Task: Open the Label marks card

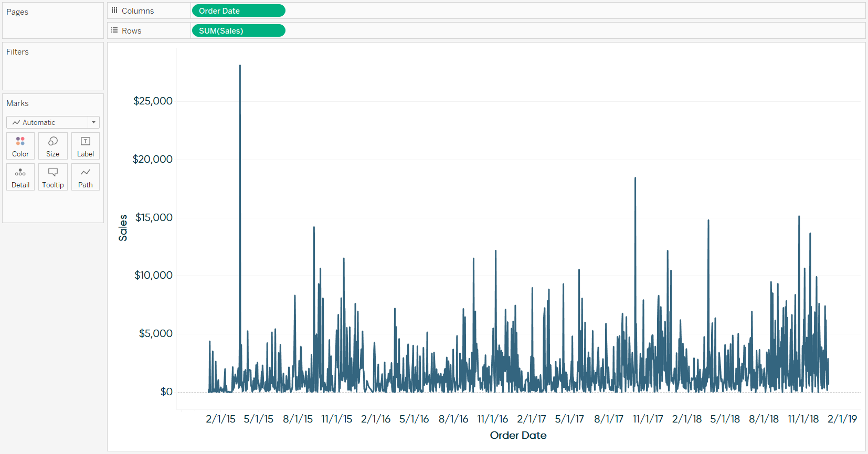Action: 86,146
